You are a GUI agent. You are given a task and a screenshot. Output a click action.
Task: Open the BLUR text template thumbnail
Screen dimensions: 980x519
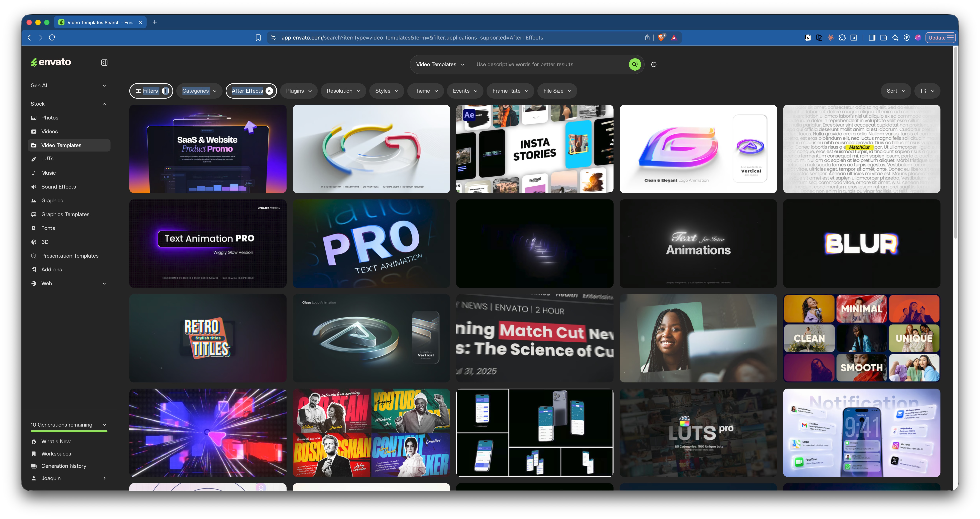click(x=861, y=244)
